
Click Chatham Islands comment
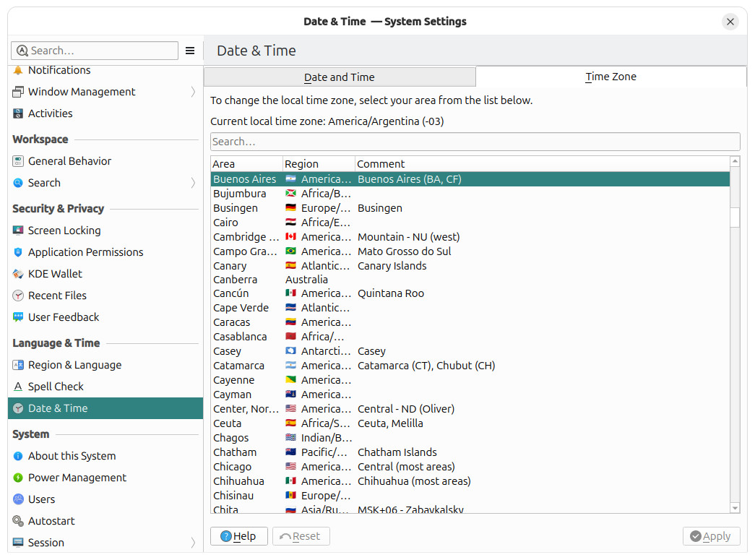point(397,452)
